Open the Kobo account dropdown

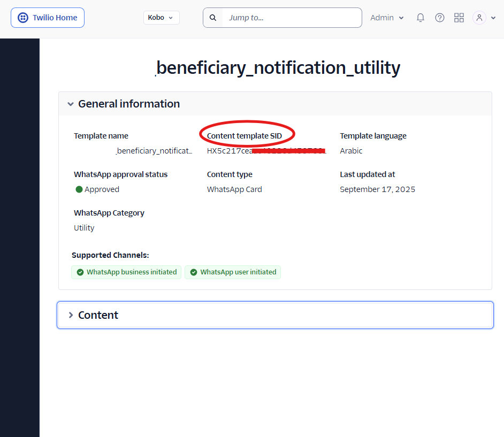pyautogui.click(x=161, y=18)
